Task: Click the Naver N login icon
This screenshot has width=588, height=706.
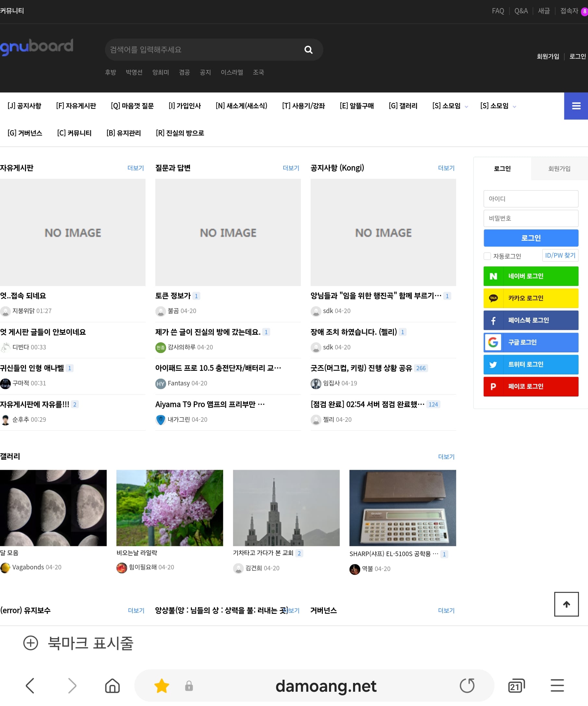Action: point(493,276)
